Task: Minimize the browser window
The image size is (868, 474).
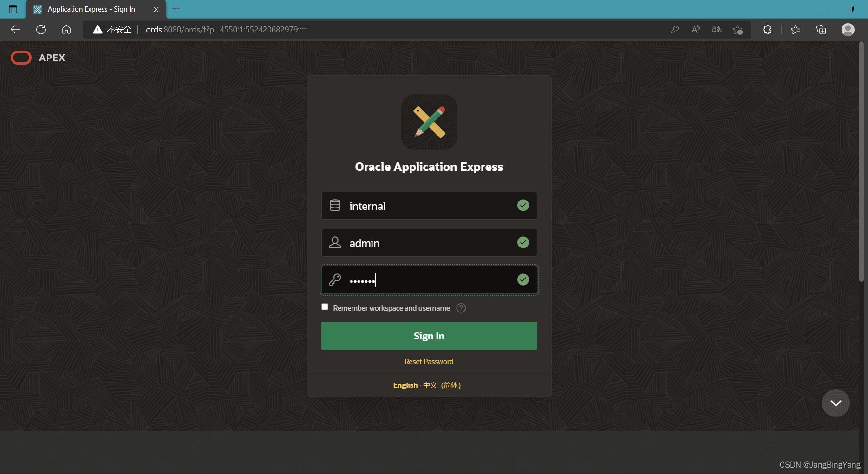Action: pos(824,9)
